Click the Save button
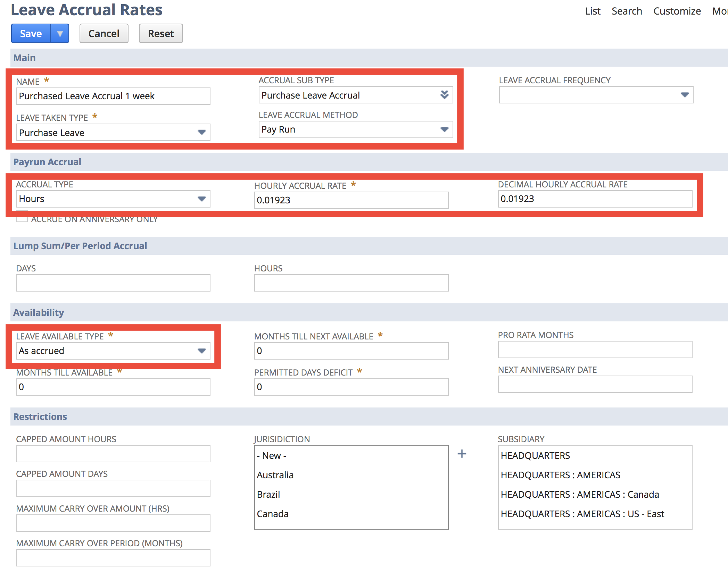This screenshot has height=572, width=728. click(31, 33)
